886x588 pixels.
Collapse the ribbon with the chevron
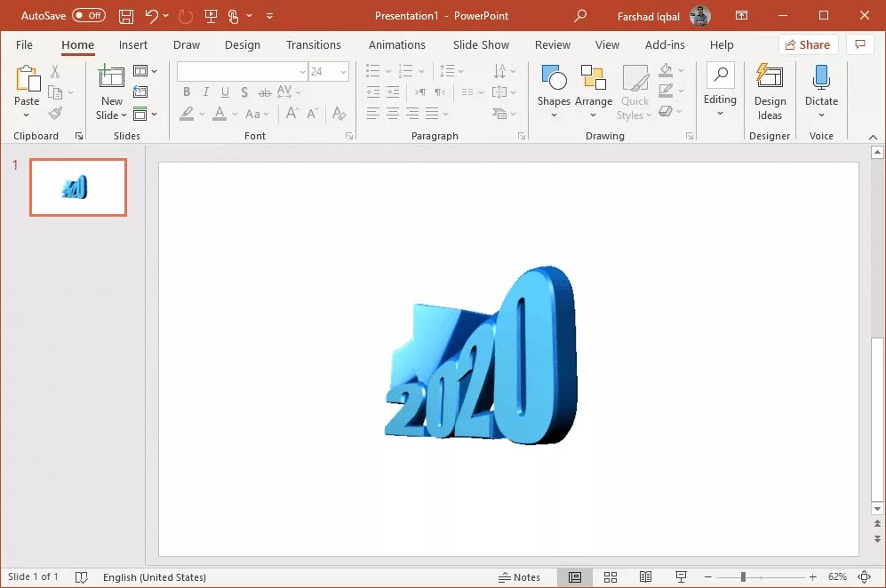873,137
